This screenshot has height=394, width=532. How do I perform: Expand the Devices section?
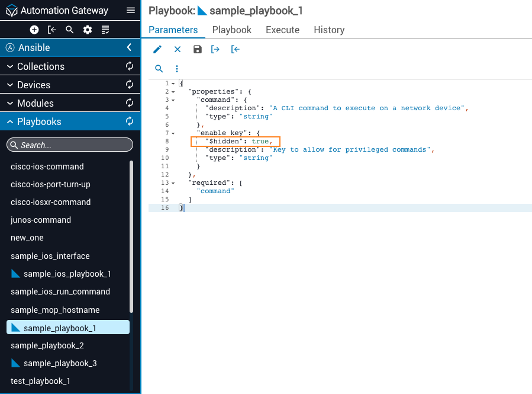(x=10, y=85)
